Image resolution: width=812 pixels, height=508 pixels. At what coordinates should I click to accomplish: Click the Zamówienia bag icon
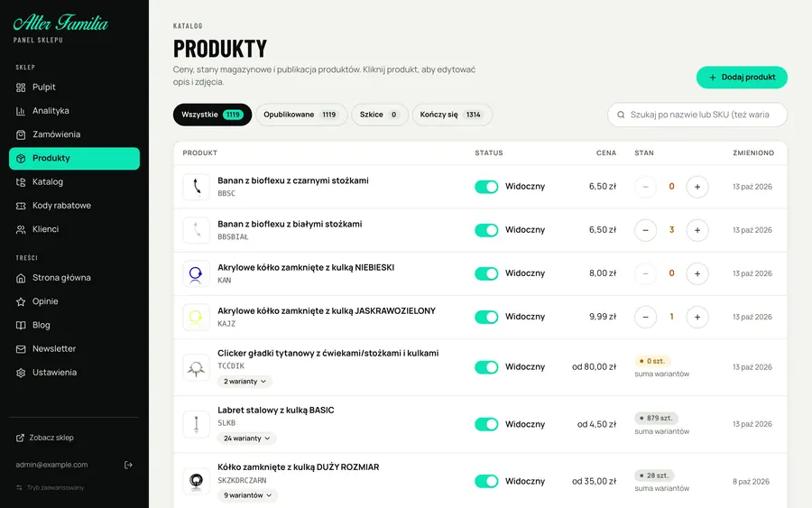[21, 134]
